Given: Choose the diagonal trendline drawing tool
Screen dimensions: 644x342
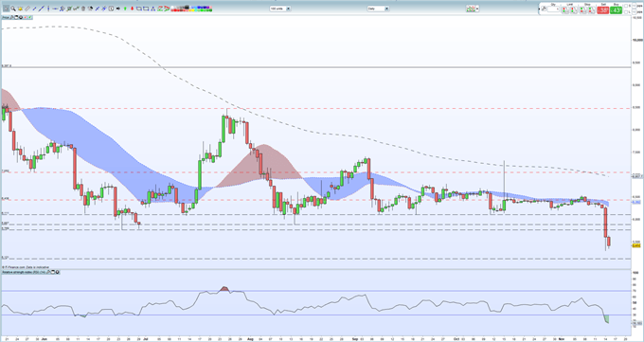Looking at the screenshot, I should [x=34, y=9].
